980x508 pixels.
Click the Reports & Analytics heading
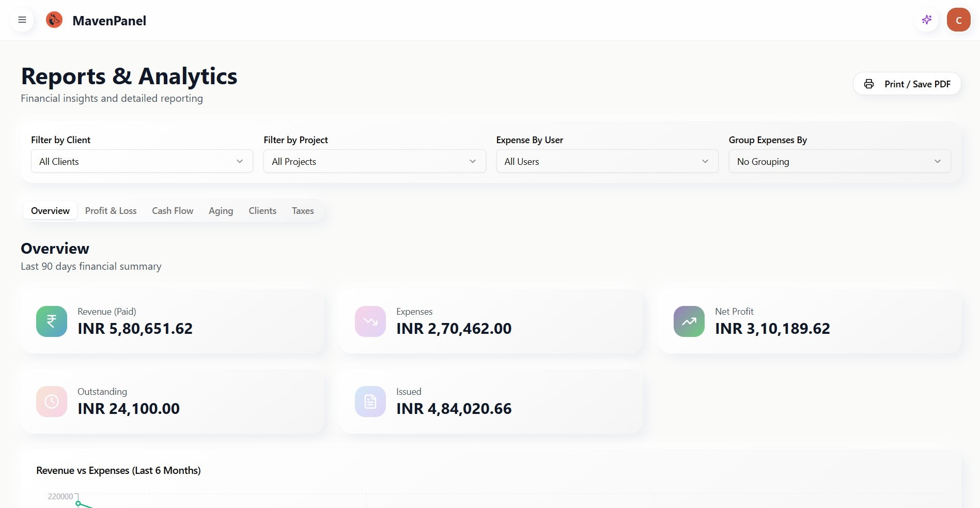(129, 76)
